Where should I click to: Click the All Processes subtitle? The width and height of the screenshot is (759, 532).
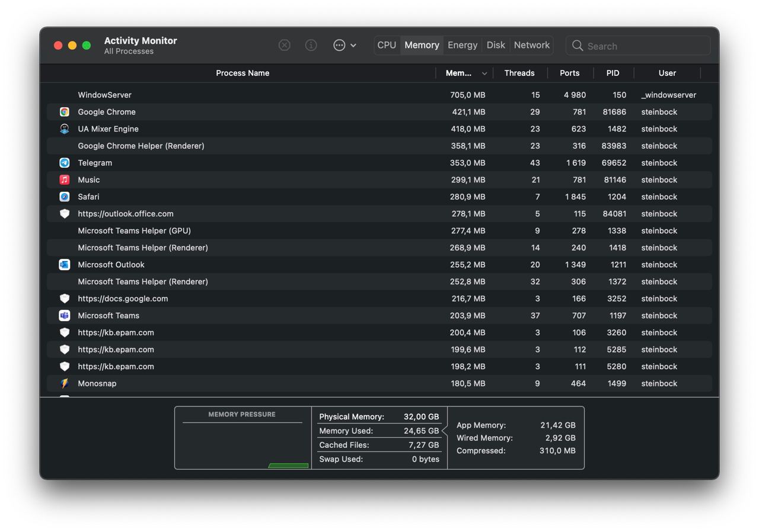point(129,52)
